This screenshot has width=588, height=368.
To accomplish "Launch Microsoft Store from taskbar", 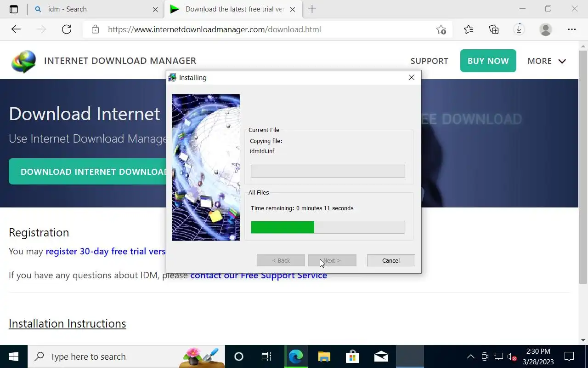I will [352, 356].
